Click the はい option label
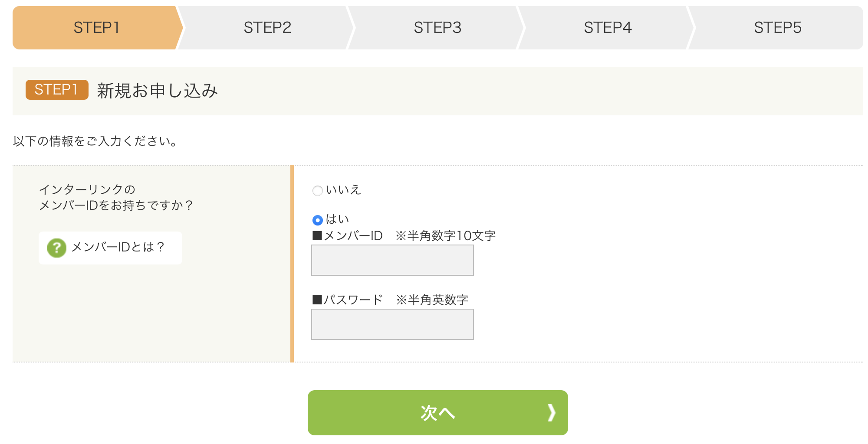 [337, 219]
